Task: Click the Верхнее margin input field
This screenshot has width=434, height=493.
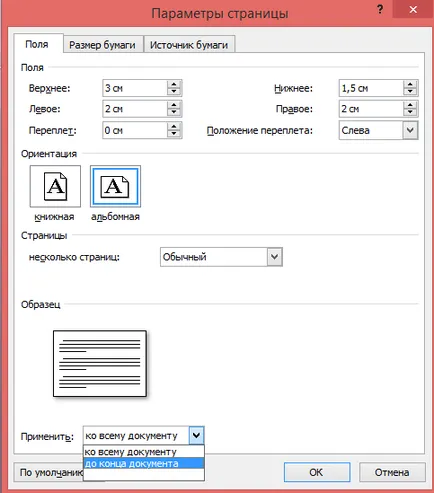Action: [x=135, y=88]
